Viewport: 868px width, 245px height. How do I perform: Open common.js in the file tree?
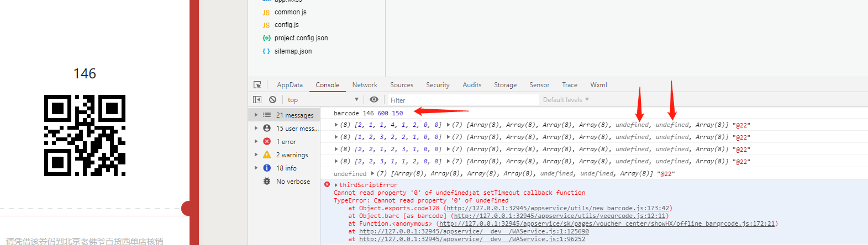pyautogui.click(x=290, y=12)
